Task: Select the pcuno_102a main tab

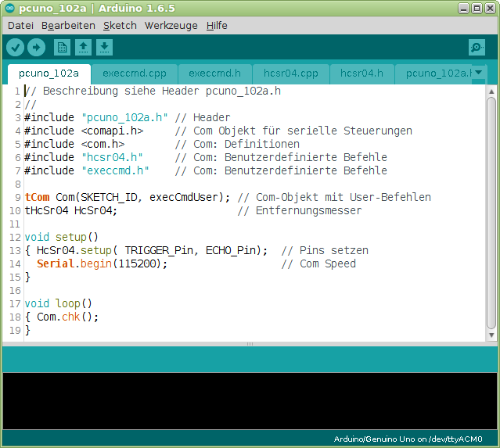Action: [x=49, y=73]
